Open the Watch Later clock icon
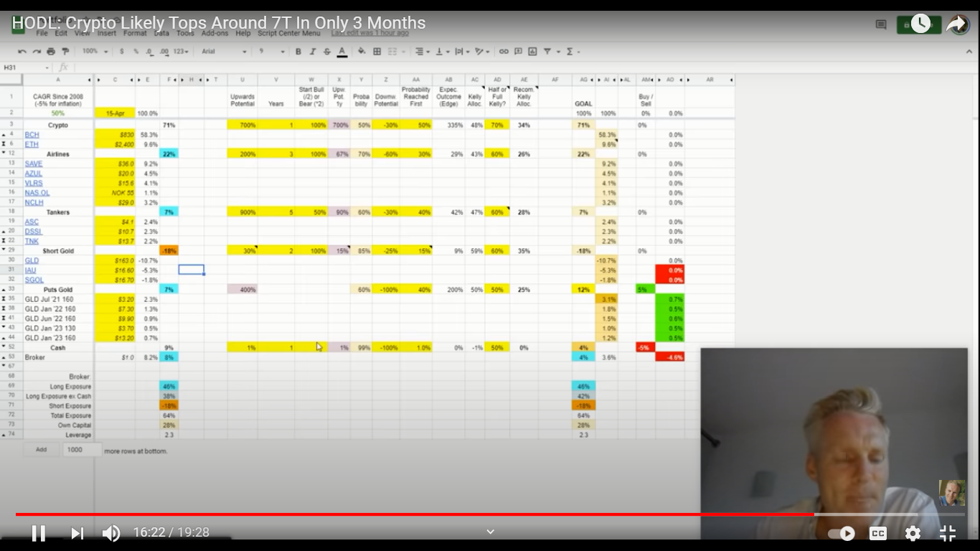The height and width of the screenshot is (551, 980). point(920,24)
